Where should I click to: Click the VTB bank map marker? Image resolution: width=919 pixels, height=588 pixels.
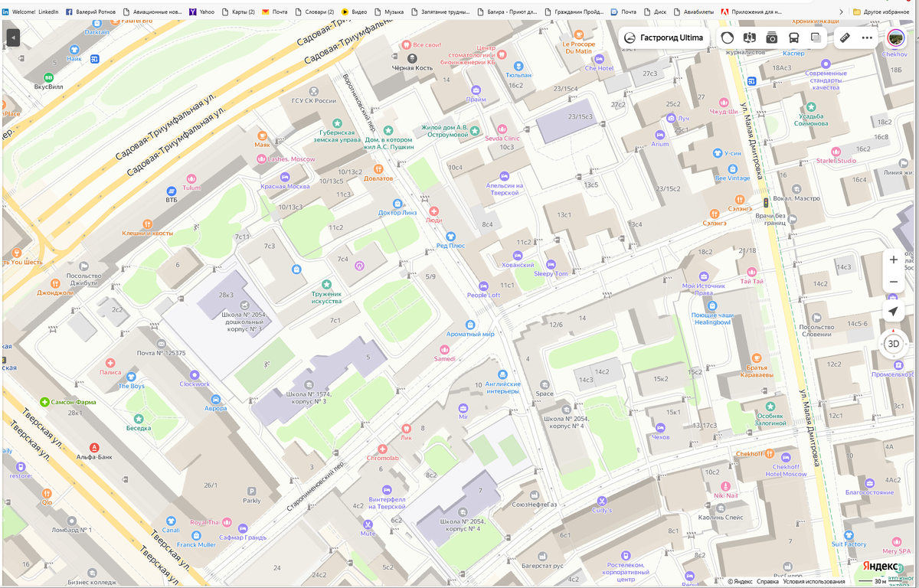coord(171,191)
